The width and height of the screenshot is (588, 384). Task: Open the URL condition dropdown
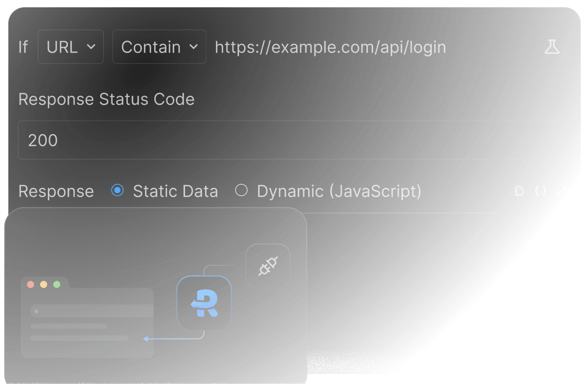click(x=70, y=47)
